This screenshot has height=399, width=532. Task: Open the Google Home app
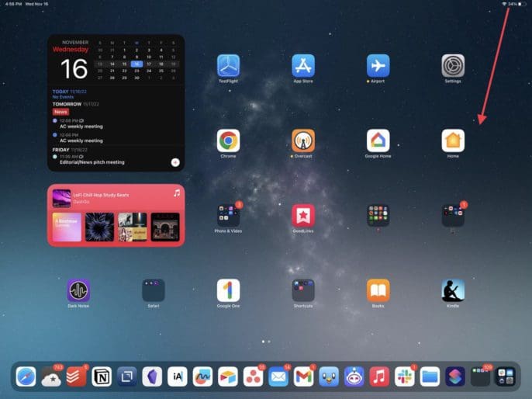click(x=378, y=141)
